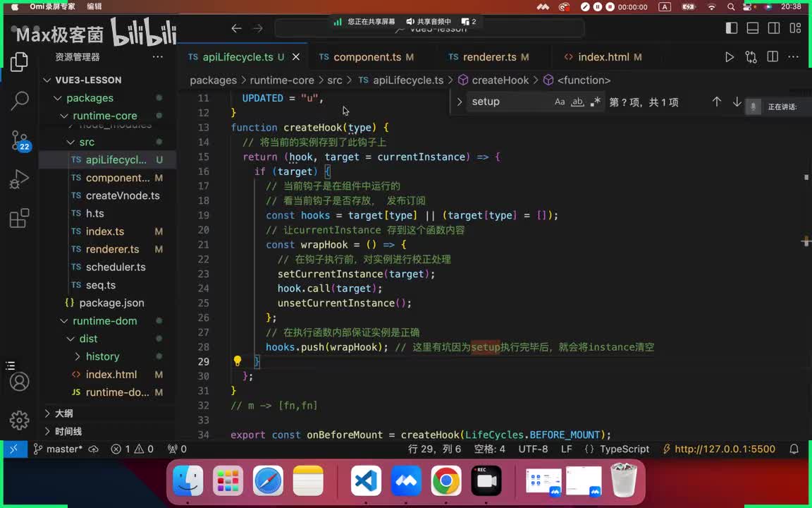Open package.json in explorer
812x508 pixels.
pyautogui.click(x=111, y=303)
